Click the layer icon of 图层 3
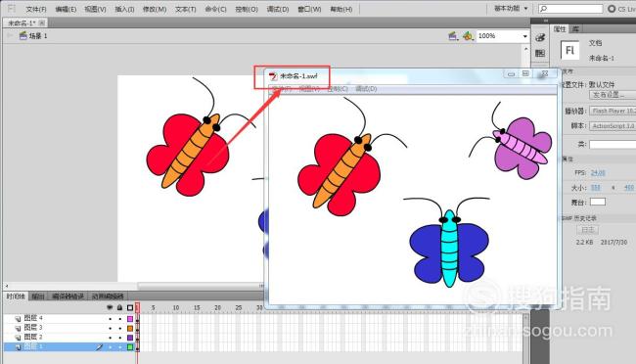The width and height of the screenshot is (636, 364). tap(18, 328)
